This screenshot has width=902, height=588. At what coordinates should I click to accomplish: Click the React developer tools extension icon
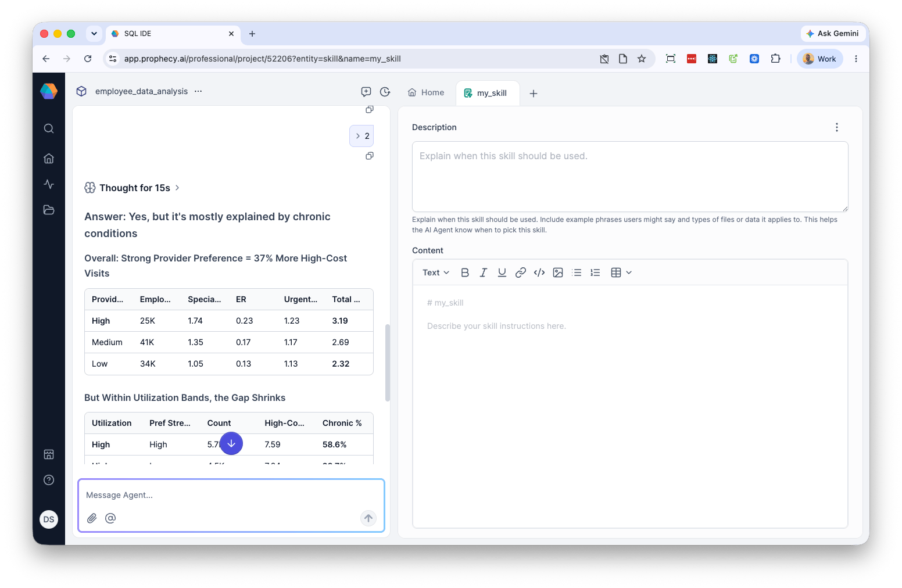coord(713,59)
